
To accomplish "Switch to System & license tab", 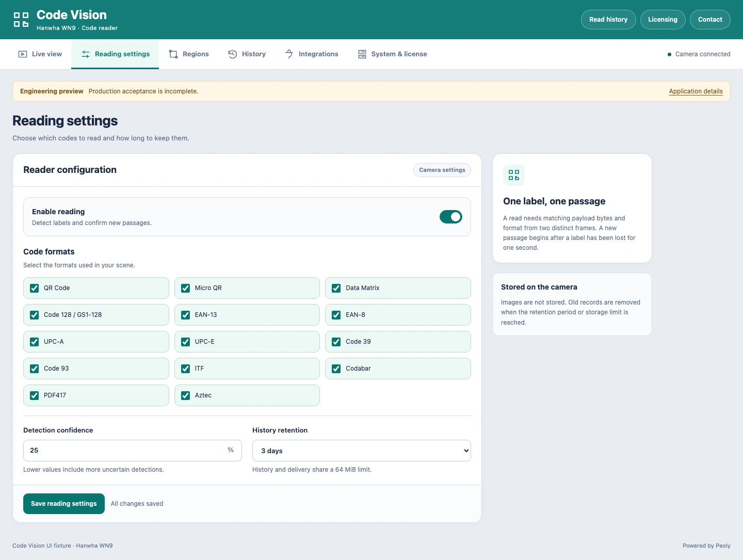I will pyautogui.click(x=392, y=54).
